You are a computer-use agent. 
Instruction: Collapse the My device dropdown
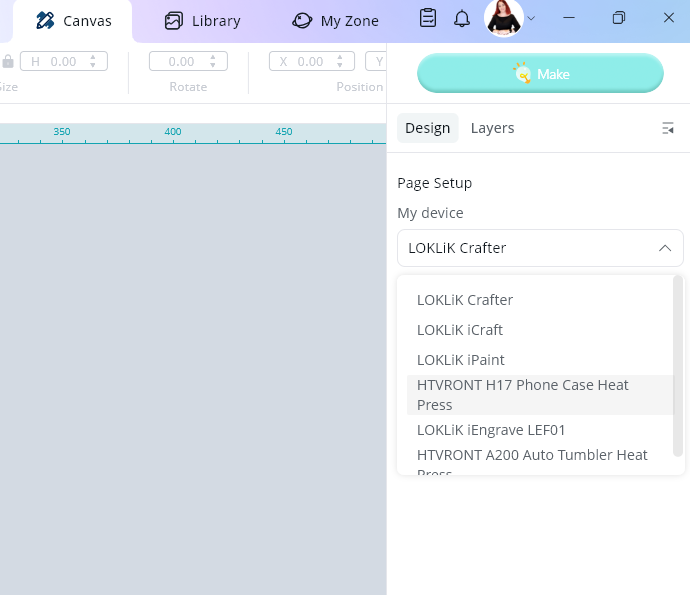click(664, 248)
